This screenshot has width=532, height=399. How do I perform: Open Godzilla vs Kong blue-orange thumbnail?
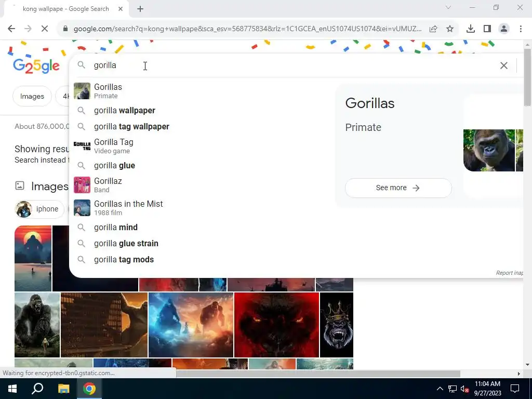click(191, 325)
